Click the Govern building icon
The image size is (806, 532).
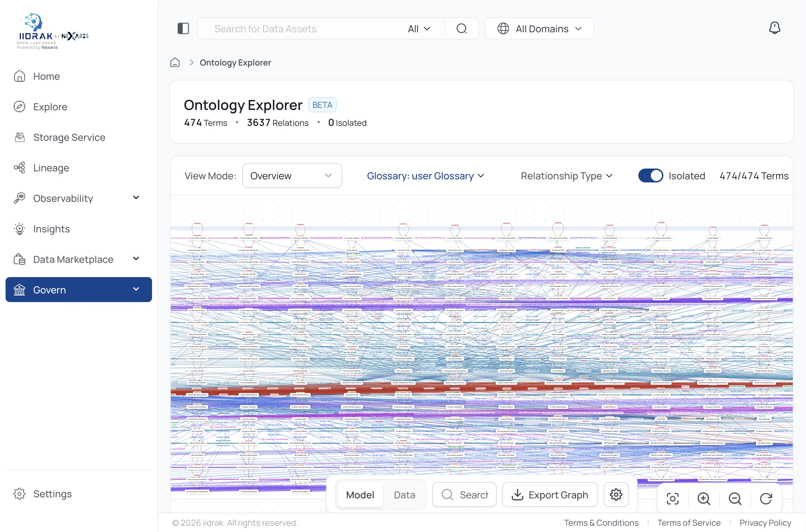[x=19, y=290]
